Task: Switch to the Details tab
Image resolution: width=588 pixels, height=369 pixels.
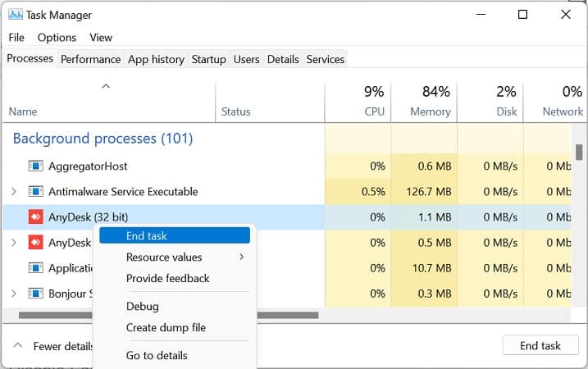Action: [x=283, y=59]
